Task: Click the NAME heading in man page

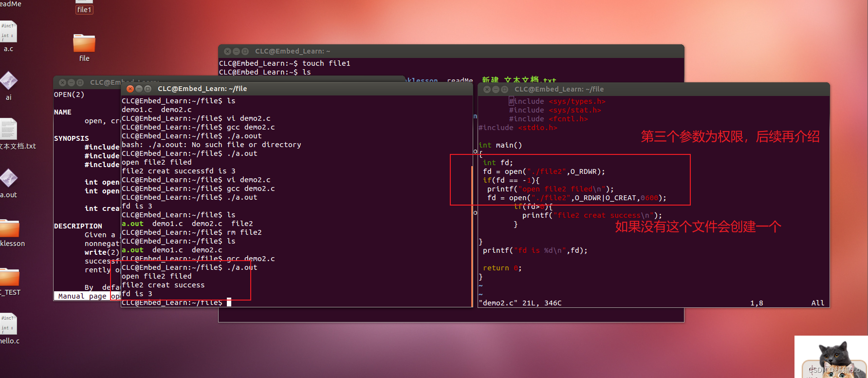Action: pos(62,112)
